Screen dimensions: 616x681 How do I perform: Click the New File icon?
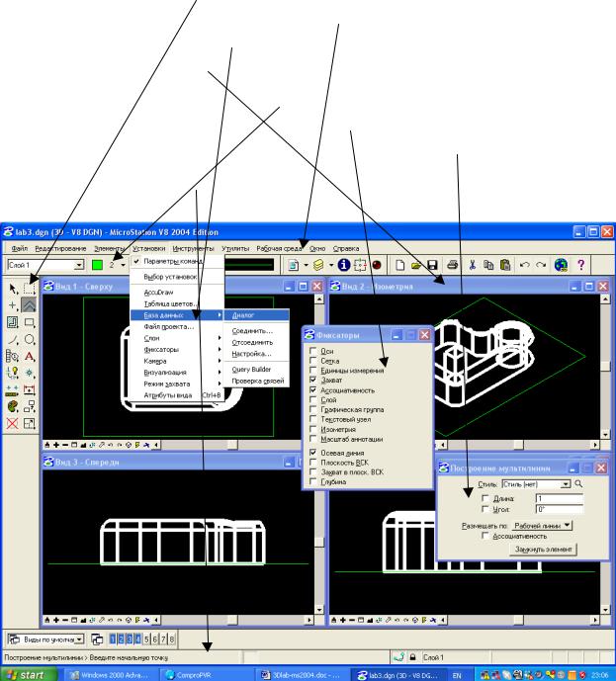click(x=400, y=265)
